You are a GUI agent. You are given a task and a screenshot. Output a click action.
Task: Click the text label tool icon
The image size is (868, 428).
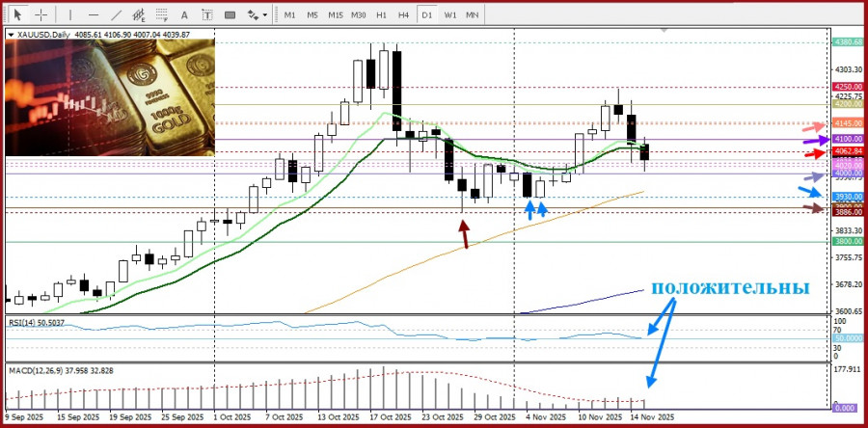coord(207,15)
